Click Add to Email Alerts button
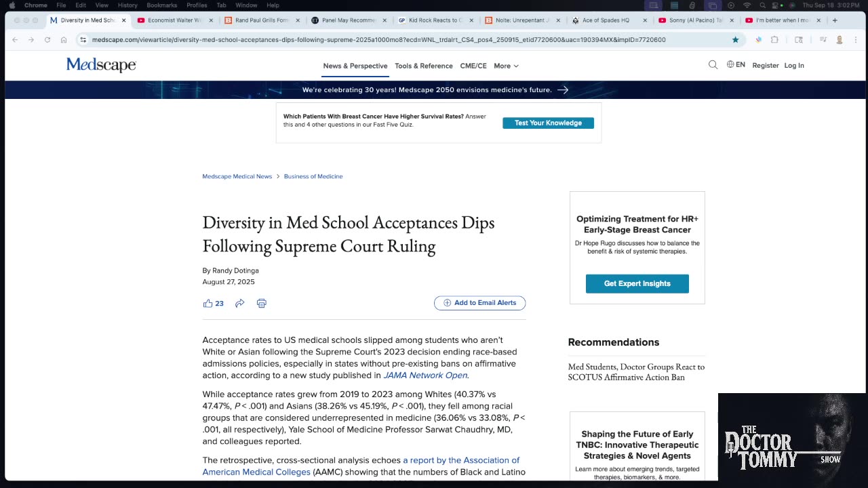 pyautogui.click(x=480, y=303)
